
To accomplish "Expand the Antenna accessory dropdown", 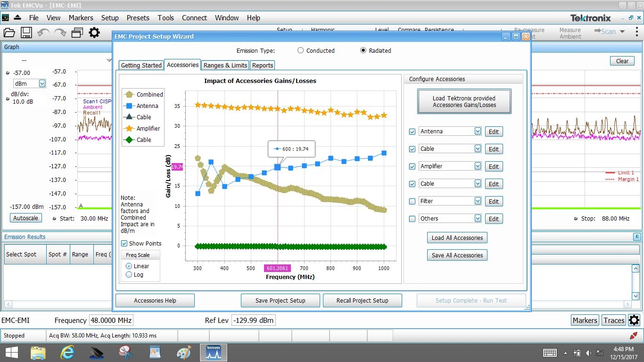I will 478,132.
